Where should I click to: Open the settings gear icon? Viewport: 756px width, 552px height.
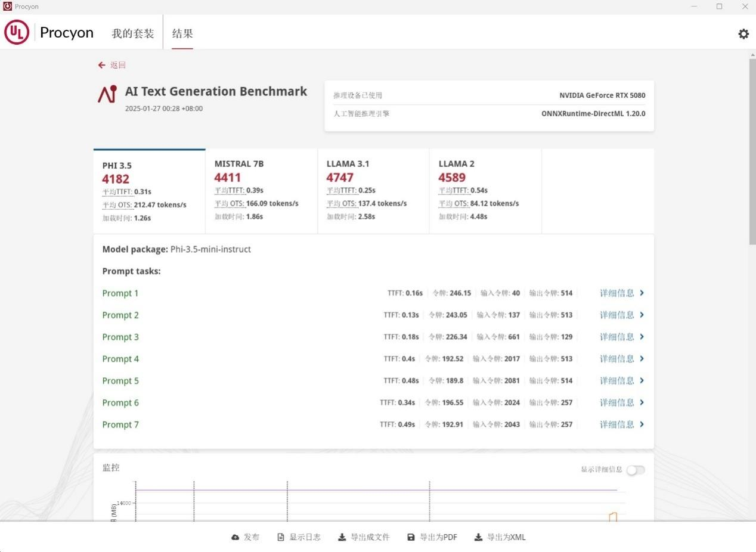(x=743, y=34)
